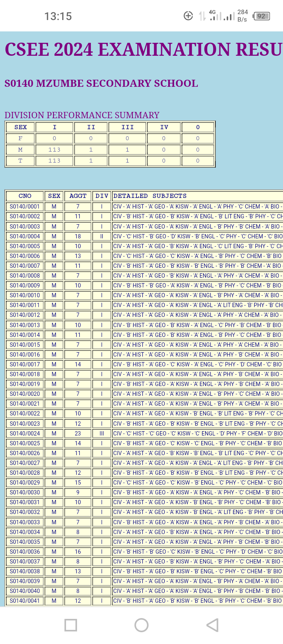This screenshot has height=644, width=283.
Task: Click the DETAILED SUBJECTS column header
Action: 197,196
